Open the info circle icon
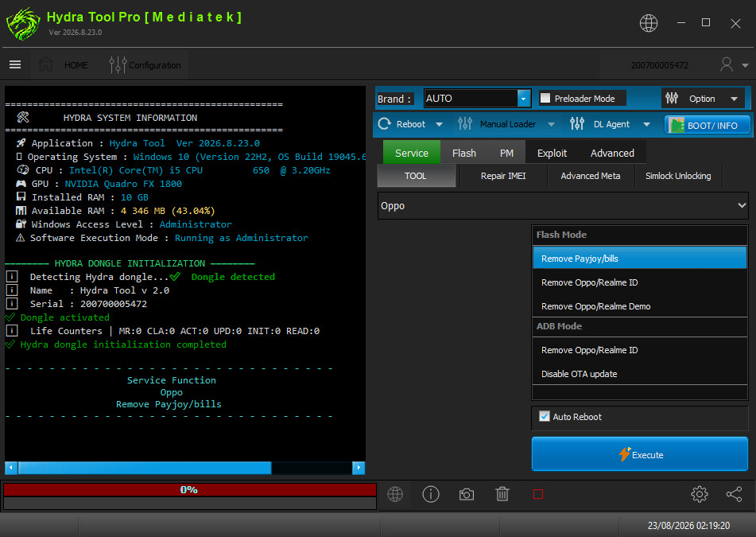Image resolution: width=756 pixels, height=537 pixels. click(431, 494)
